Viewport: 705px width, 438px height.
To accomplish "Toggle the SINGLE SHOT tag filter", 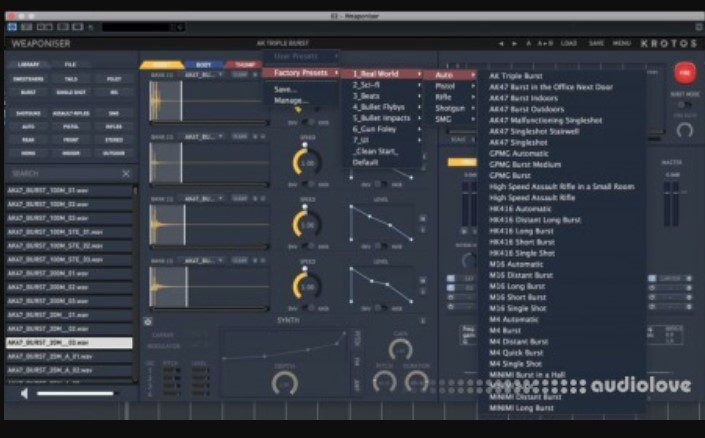I will (71, 92).
